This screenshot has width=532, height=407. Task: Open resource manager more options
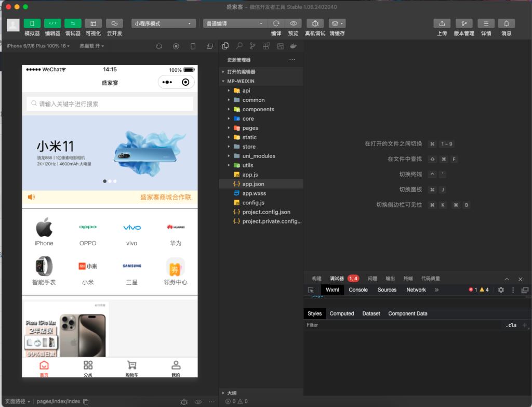292,59
